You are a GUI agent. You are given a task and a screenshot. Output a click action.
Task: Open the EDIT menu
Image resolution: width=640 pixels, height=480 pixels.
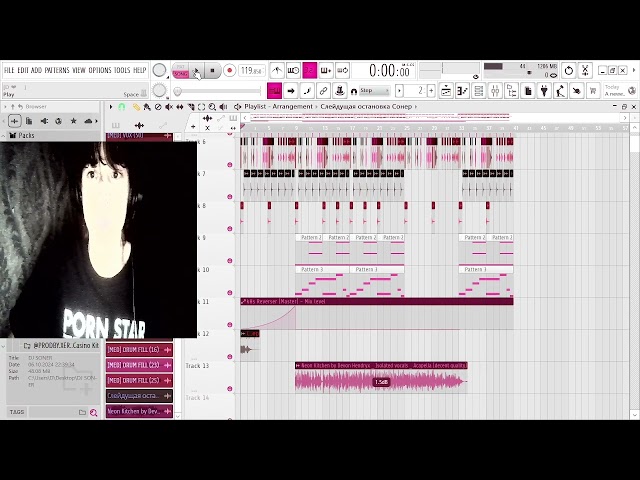[x=23, y=70]
